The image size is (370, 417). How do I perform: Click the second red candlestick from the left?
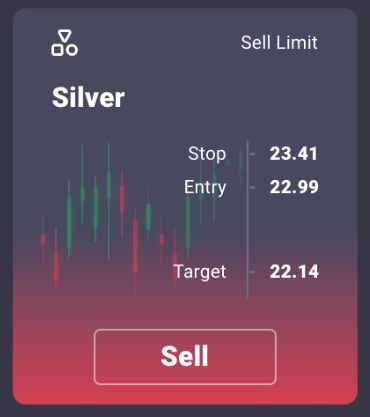56,257
